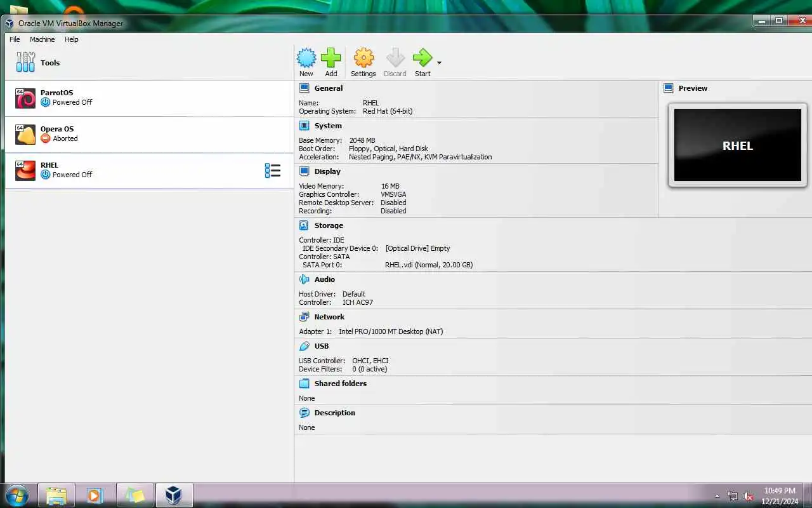This screenshot has width=812, height=508.
Task: Open the General settings heading link
Action: 329,88
